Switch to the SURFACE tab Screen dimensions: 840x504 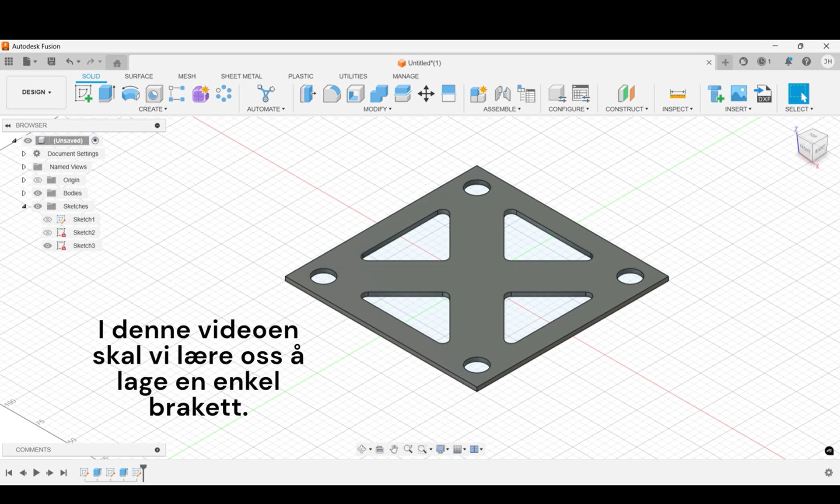tap(139, 76)
